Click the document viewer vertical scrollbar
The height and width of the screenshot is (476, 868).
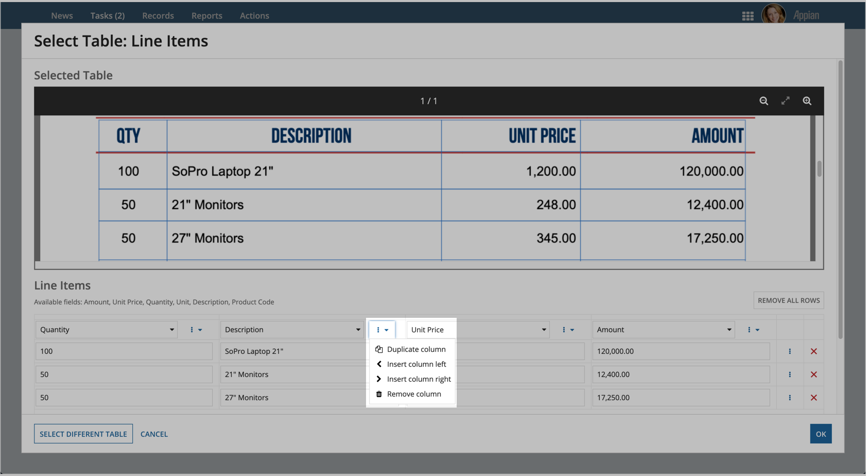819,169
